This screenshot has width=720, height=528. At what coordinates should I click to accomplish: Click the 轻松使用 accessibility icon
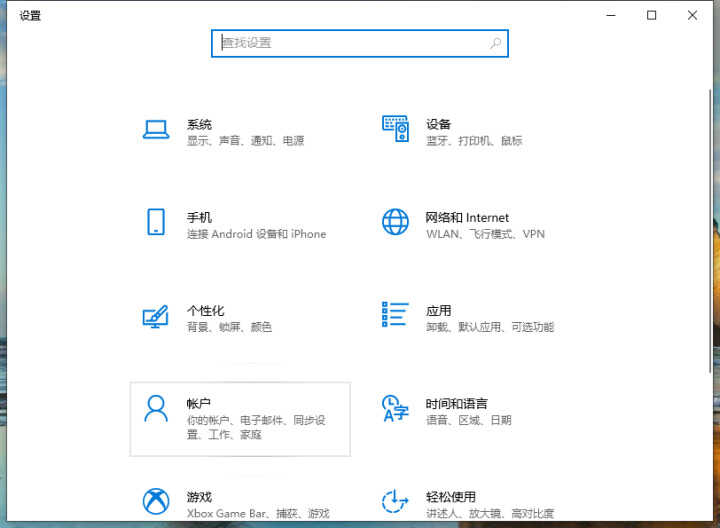pos(395,501)
